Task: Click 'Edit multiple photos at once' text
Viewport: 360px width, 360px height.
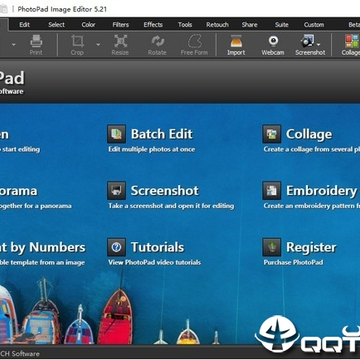Action: click(152, 149)
